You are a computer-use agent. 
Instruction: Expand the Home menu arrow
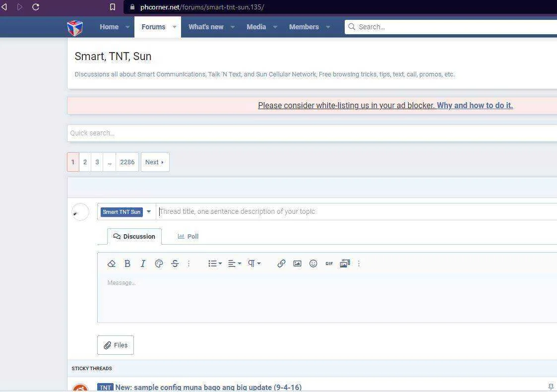[x=127, y=27]
